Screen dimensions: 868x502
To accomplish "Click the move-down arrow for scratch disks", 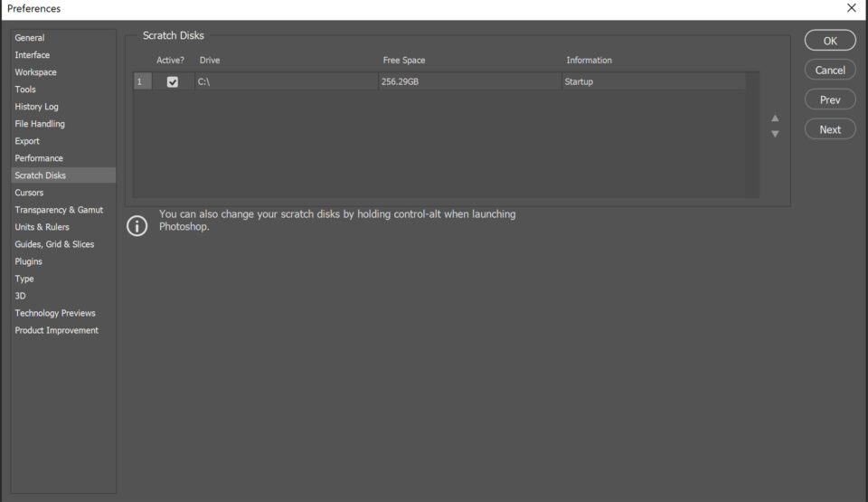I will pyautogui.click(x=775, y=134).
